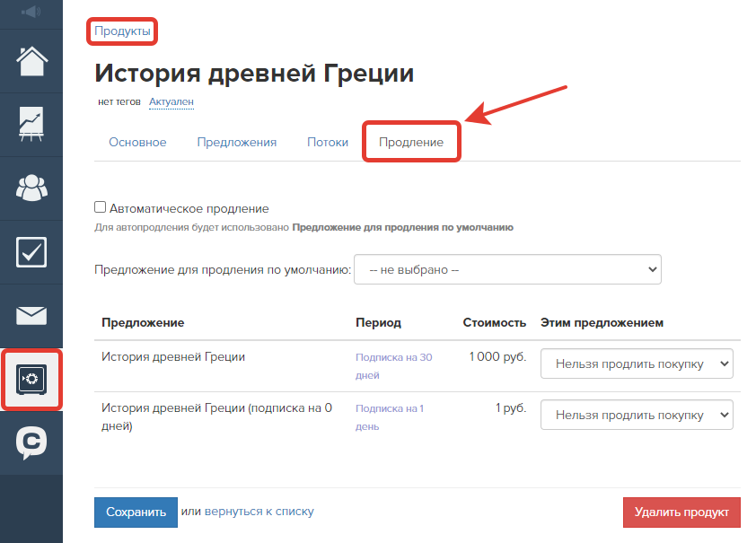The image size is (756, 543).
Task: Select the Продление tab
Action: click(x=411, y=142)
